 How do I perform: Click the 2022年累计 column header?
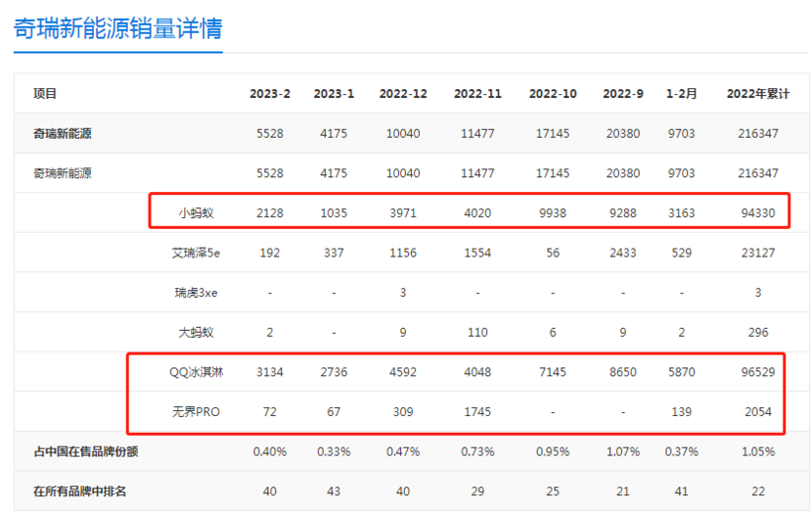tap(758, 94)
